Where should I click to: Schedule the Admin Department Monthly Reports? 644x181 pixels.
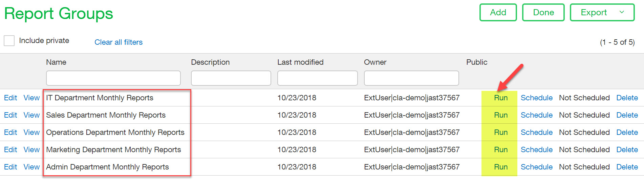(x=536, y=167)
